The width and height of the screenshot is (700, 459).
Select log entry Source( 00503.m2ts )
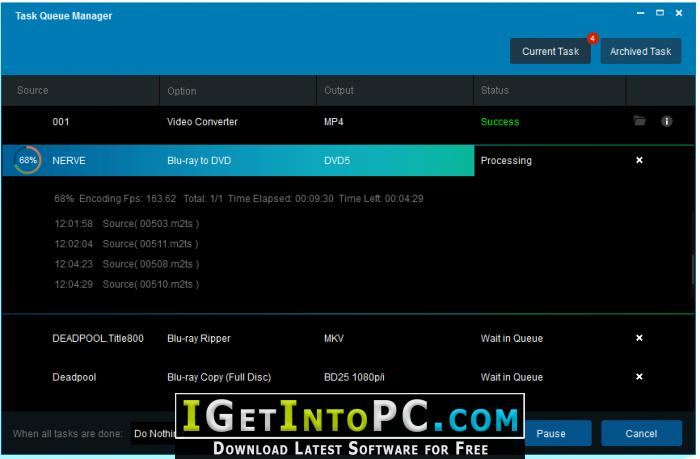pos(127,224)
